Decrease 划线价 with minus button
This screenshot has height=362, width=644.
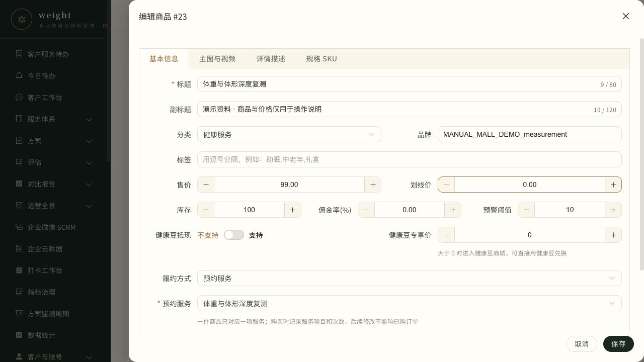pyautogui.click(x=446, y=185)
